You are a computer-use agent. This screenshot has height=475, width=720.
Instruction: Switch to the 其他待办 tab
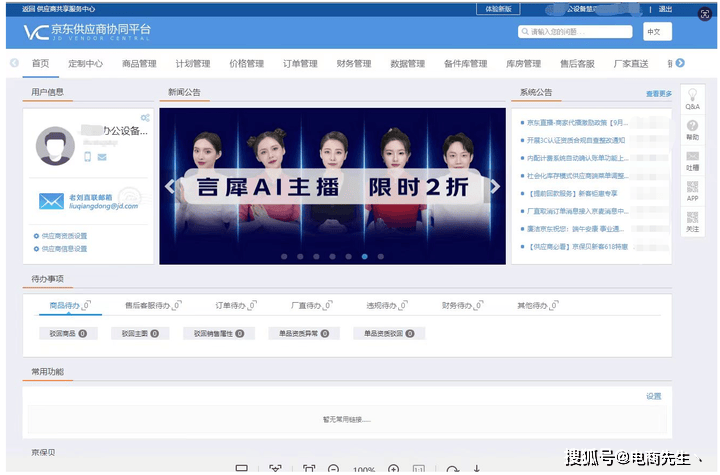(538, 305)
